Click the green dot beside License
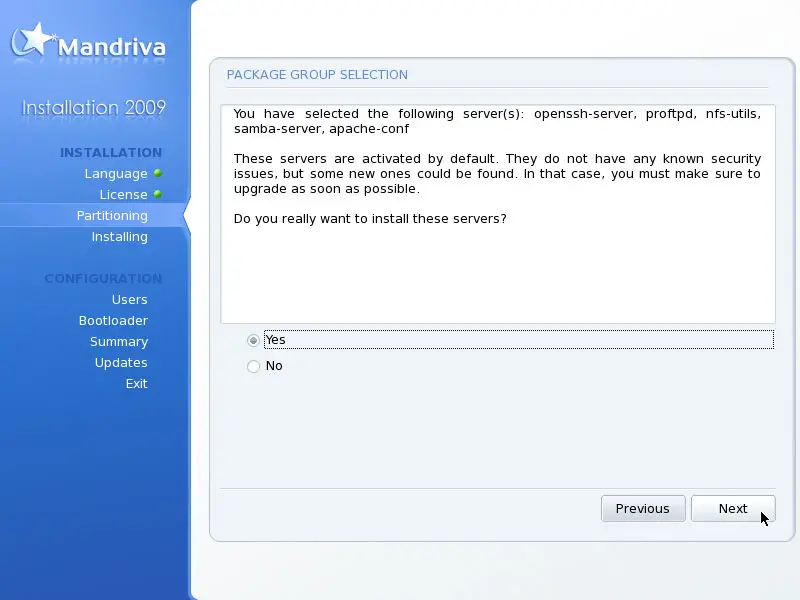The image size is (800, 600). pos(158,194)
